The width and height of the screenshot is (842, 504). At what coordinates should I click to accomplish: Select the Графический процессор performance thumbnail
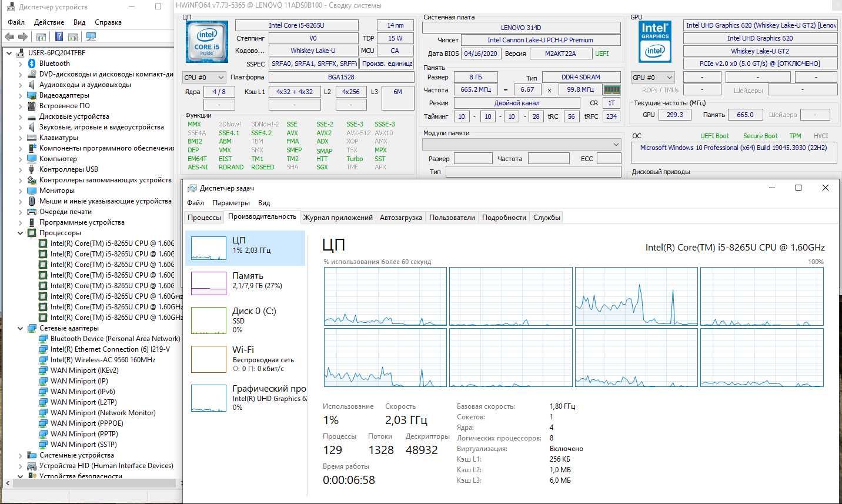pyautogui.click(x=208, y=398)
